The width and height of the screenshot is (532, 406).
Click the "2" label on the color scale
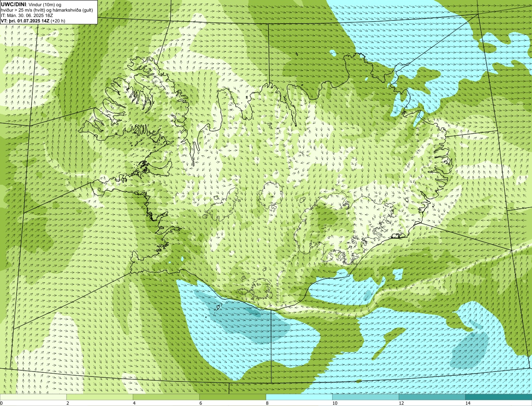tap(67, 403)
